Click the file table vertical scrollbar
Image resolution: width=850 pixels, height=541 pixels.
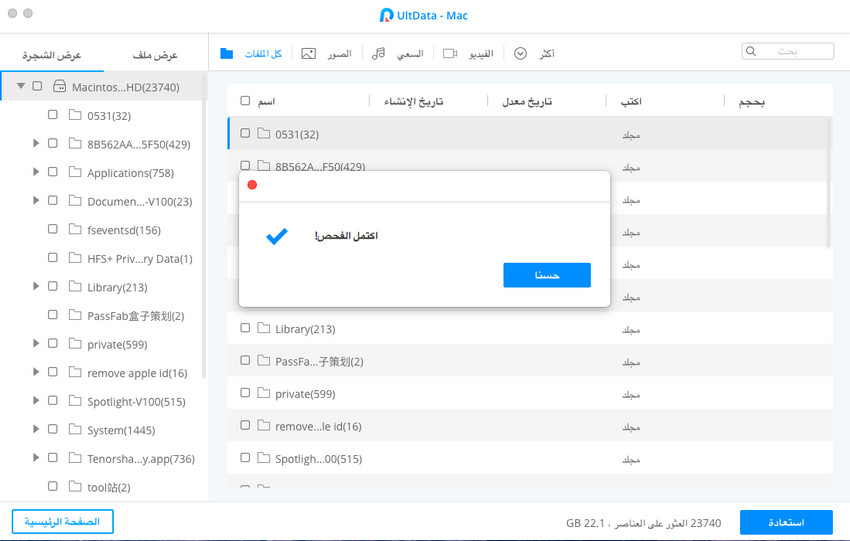(829, 183)
